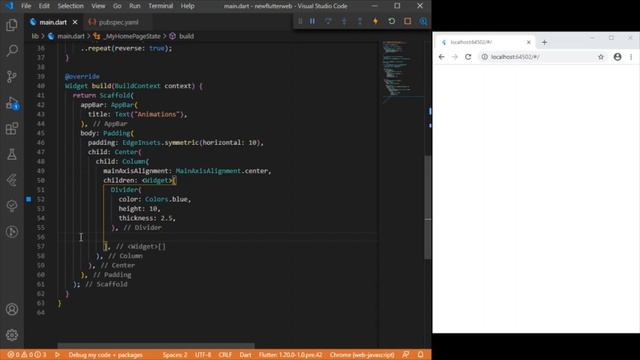Open the Search view in activity bar
This screenshot has width=640, height=360.
pyautogui.click(x=12, y=51)
